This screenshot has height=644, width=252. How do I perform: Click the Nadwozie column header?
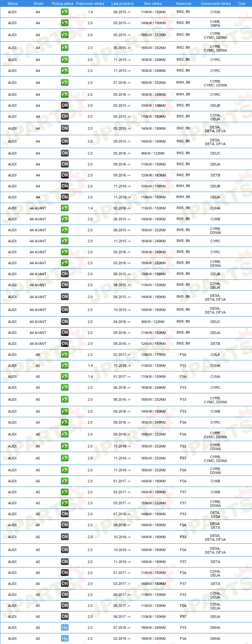(184, 4)
